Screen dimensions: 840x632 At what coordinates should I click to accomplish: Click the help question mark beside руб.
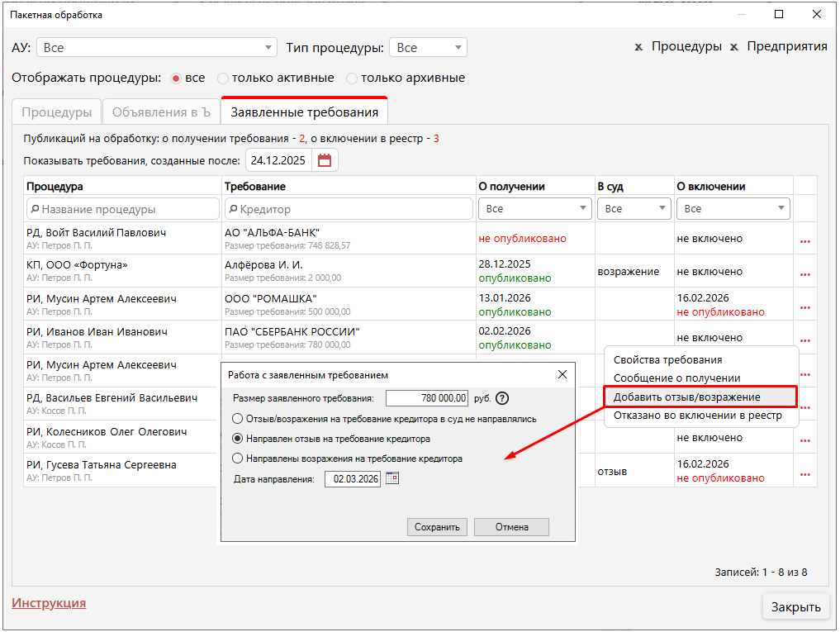click(502, 398)
